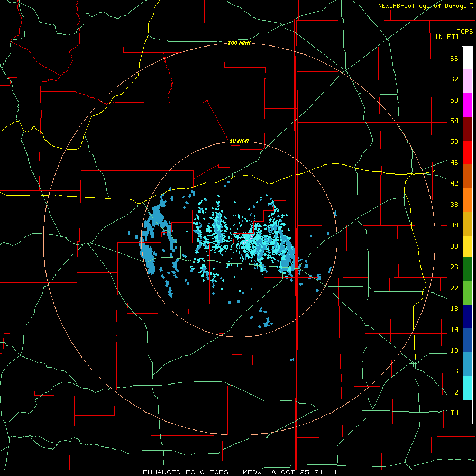Screen dimensions: 476x476
Task: Click the 'TH' threshold legend label
Action: coord(454,413)
